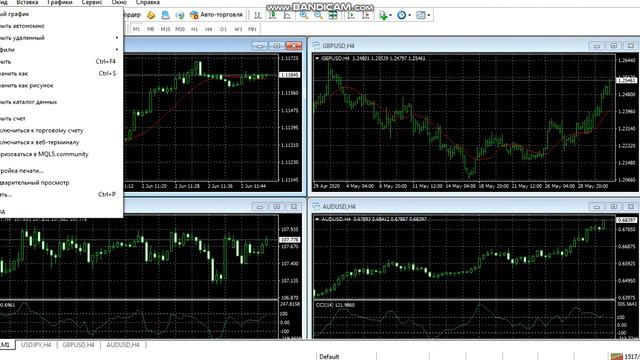Image resolution: width=640 pixels, height=360 pixels.
Task: Toggle the chart shift icon
Action: (366, 15)
